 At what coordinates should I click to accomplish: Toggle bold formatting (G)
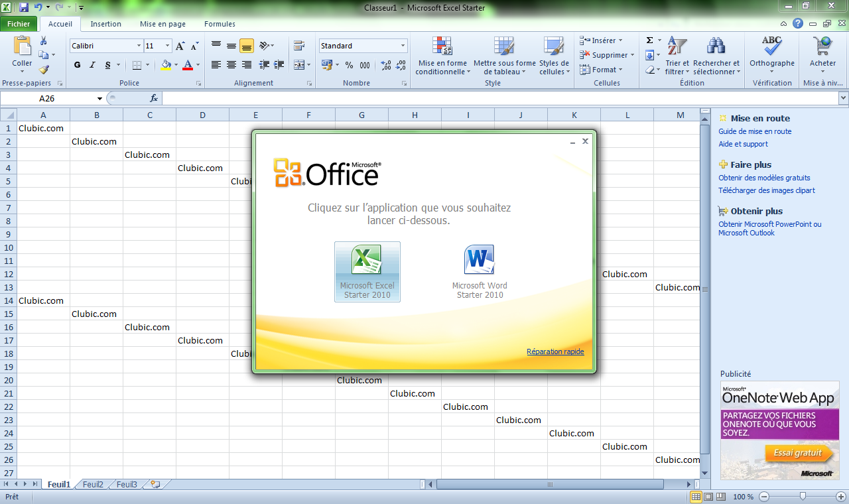(78, 65)
